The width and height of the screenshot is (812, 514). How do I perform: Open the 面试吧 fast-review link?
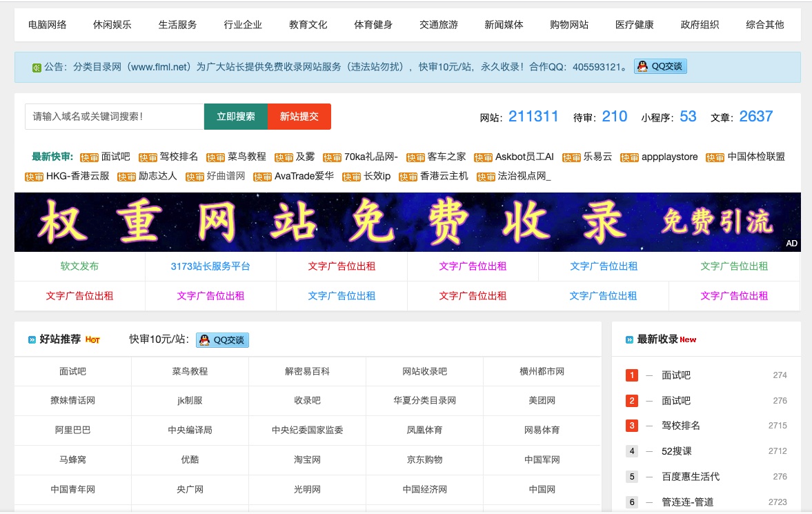pos(115,157)
